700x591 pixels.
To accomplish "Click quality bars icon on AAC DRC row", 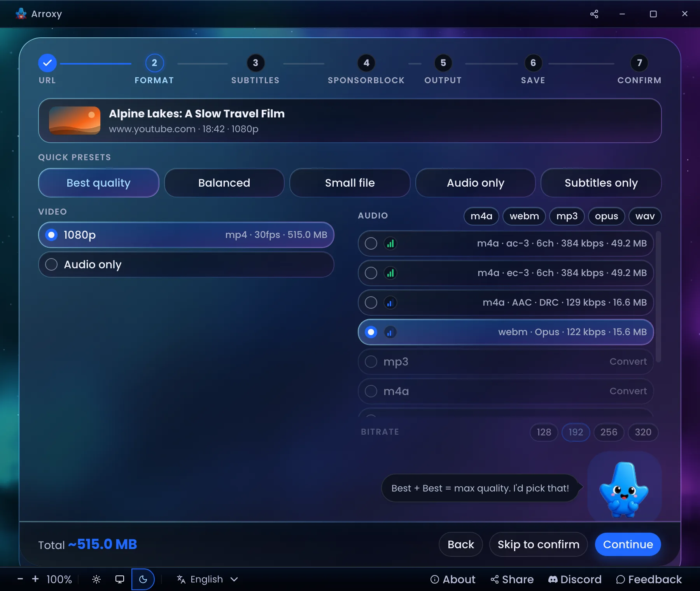I will pyautogui.click(x=390, y=302).
